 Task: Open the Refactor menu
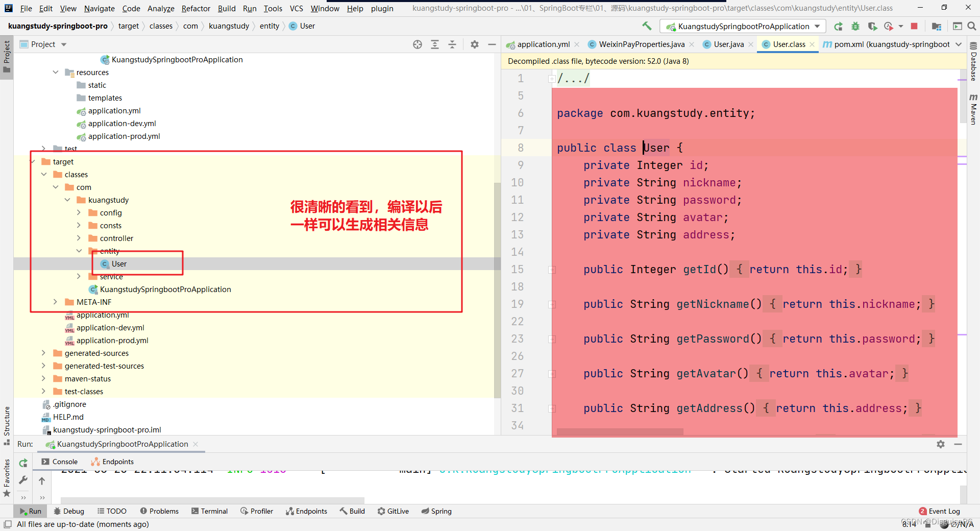coord(196,8)
